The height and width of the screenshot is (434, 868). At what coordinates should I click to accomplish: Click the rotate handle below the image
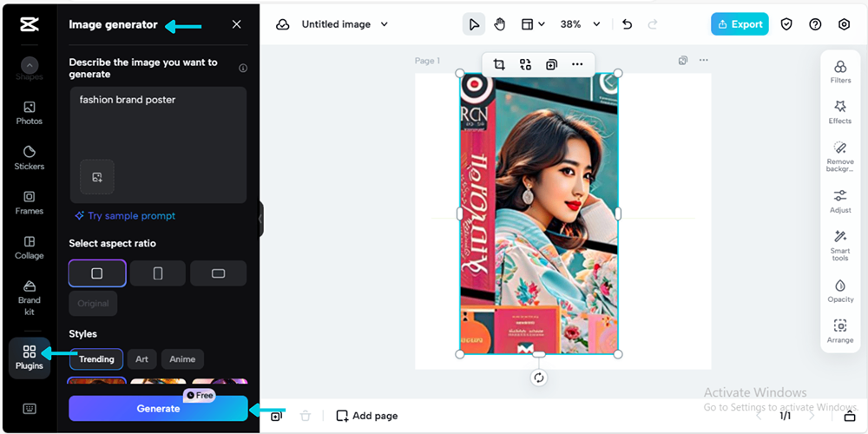[x=539, y=378]
